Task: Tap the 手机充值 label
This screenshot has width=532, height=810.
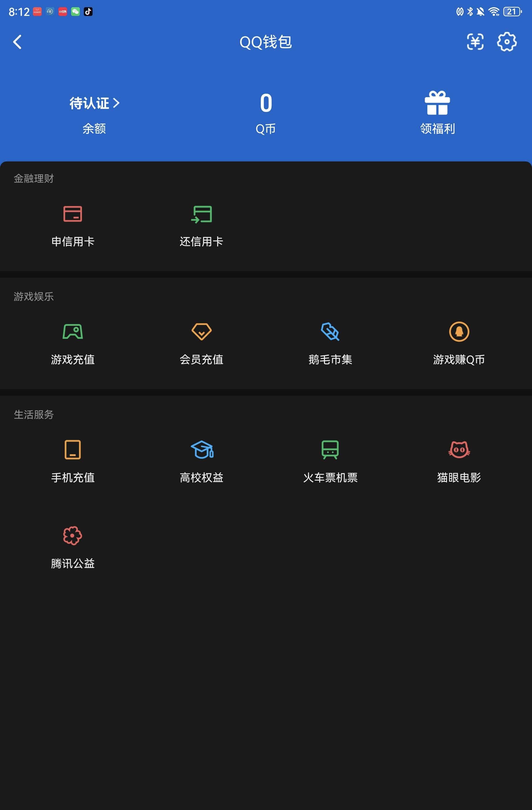Action: (73, 478)
